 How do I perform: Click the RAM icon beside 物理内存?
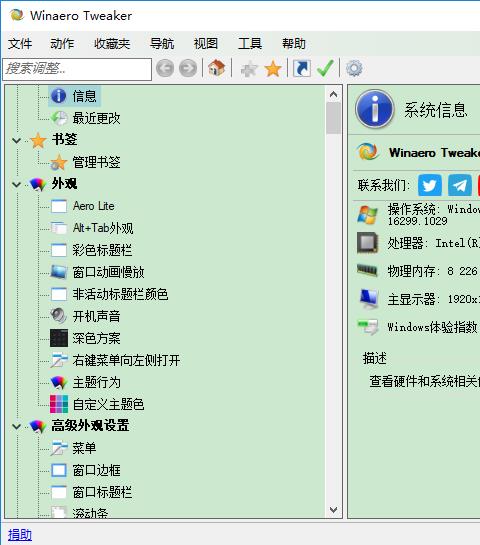367,270
